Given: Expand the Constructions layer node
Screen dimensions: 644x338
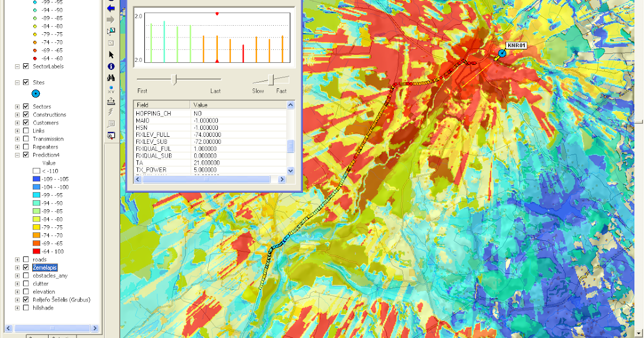Looking at the screenshot, I should tap(17, 115).
